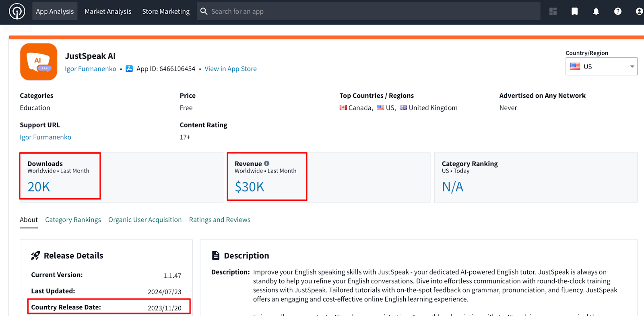This screenshot has height=316, width=644.
Task: Click the Never advertised value
Action: [508, 108]
